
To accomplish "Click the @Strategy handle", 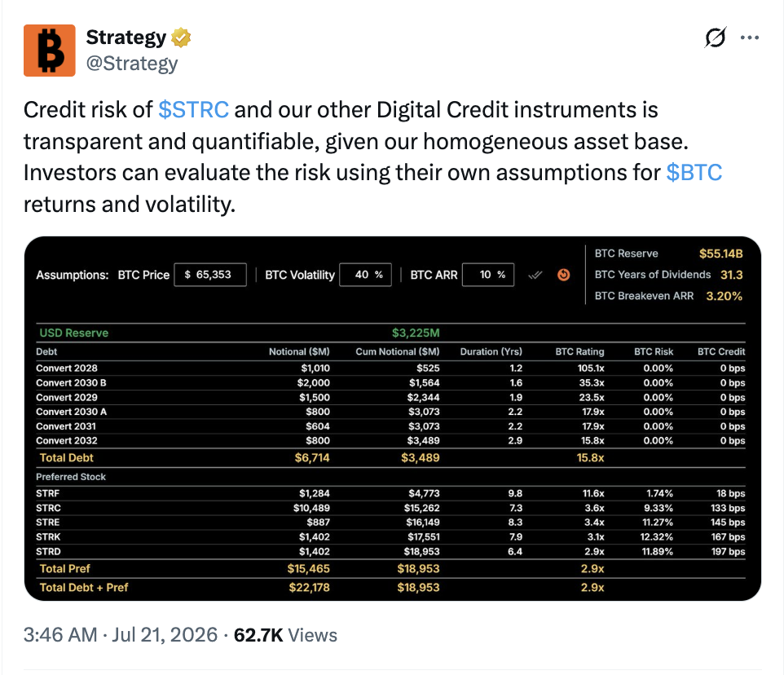I will point(132,64).
